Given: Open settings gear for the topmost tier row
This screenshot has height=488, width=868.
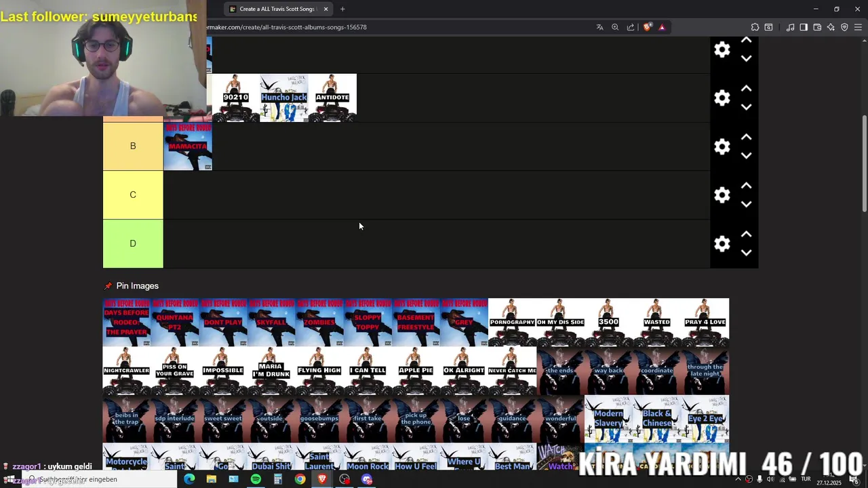Looking at the screenshot, I should click(722, 49).
